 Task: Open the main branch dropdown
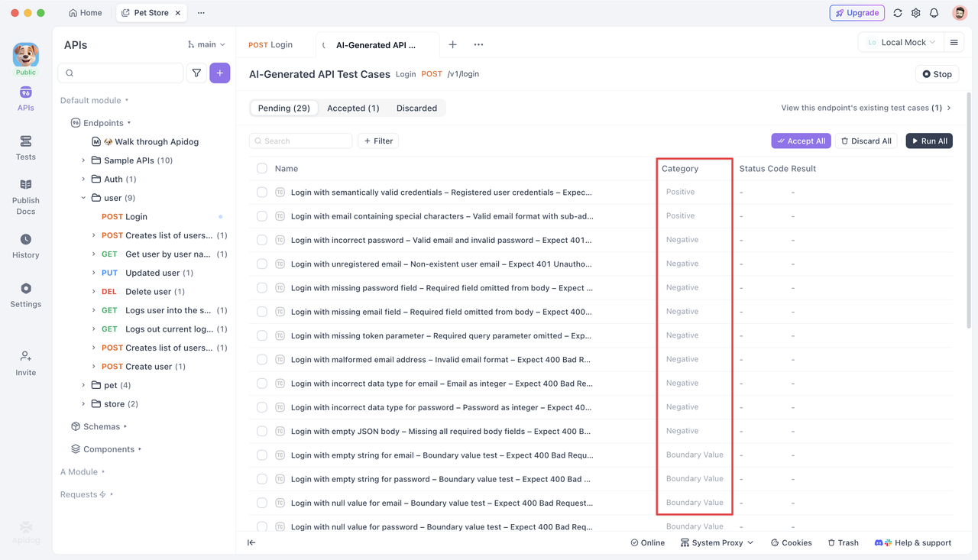pos(206,45)
